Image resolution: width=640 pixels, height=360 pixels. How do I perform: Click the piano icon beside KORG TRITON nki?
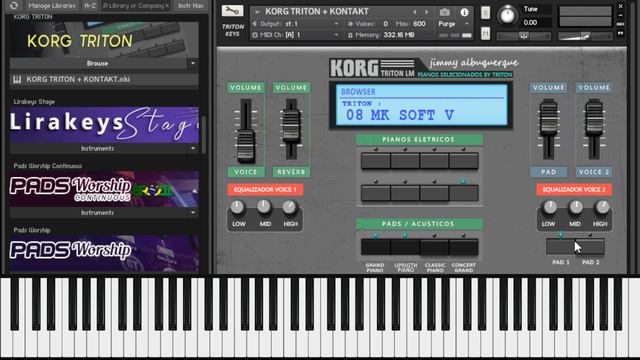17,79
